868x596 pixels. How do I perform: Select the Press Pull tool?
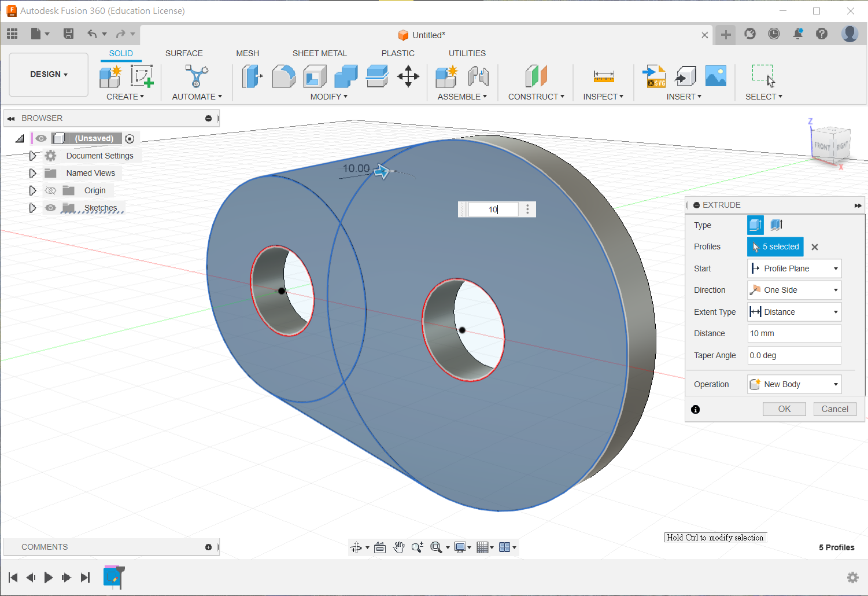[x=252, y=76]
